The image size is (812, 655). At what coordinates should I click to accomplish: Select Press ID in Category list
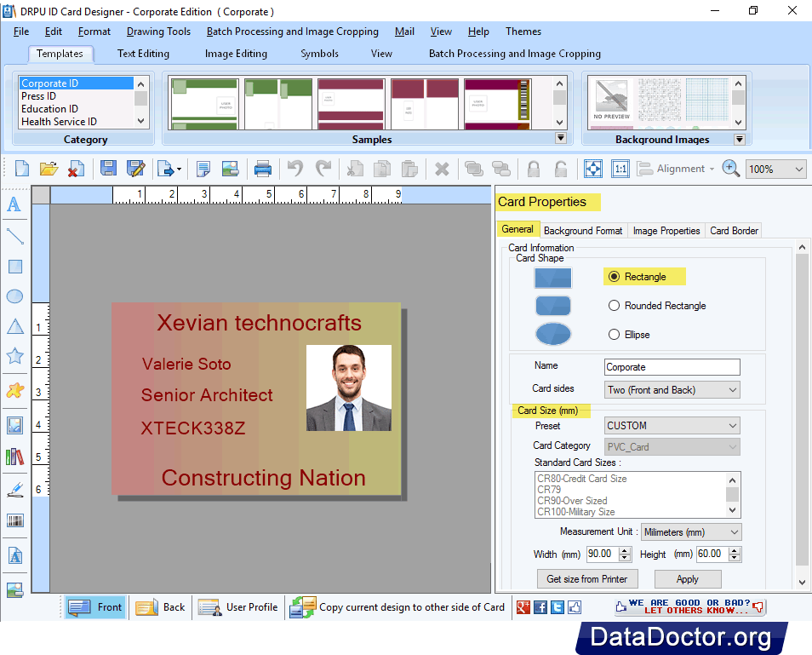click(x=77, y=96)
